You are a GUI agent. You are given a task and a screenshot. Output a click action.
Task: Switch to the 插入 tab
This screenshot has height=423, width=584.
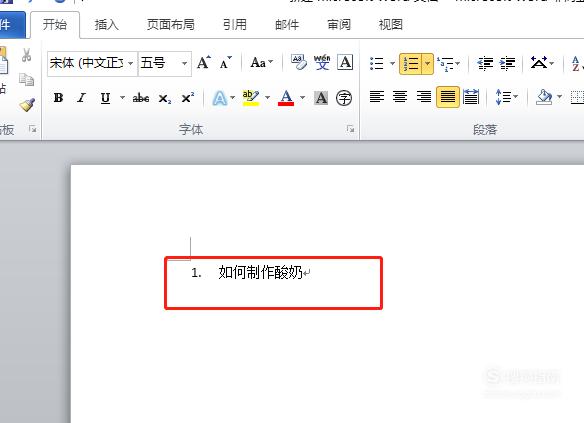click(x=107, y=25)
